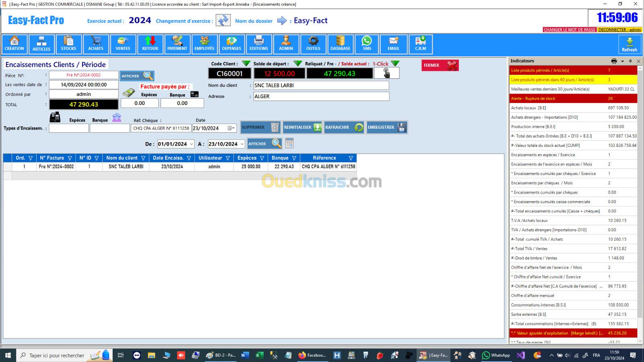Open the N° Facture column filter

pyautogui.click(x=70, y=158)
